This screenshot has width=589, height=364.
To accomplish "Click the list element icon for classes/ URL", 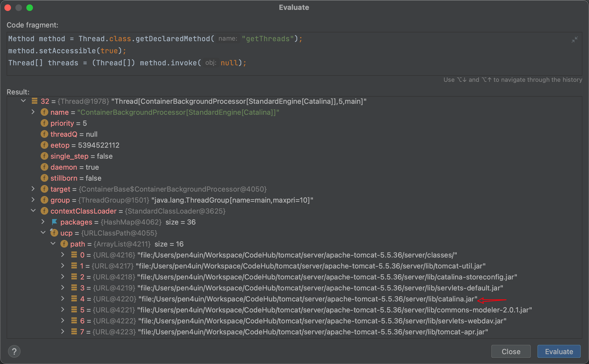I will click(74, 255).
